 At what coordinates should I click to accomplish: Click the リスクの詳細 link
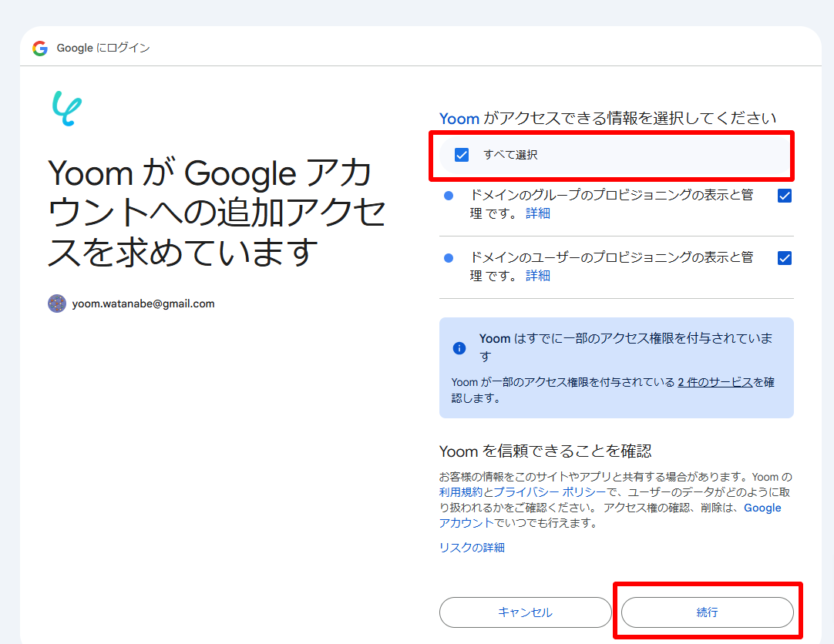pyautogui.click(x=472, y=547)
